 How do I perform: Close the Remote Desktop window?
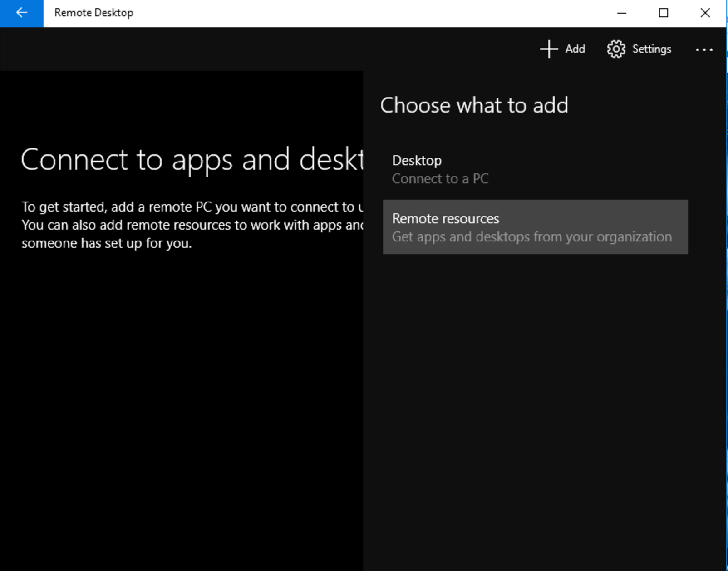coord(705,13)
